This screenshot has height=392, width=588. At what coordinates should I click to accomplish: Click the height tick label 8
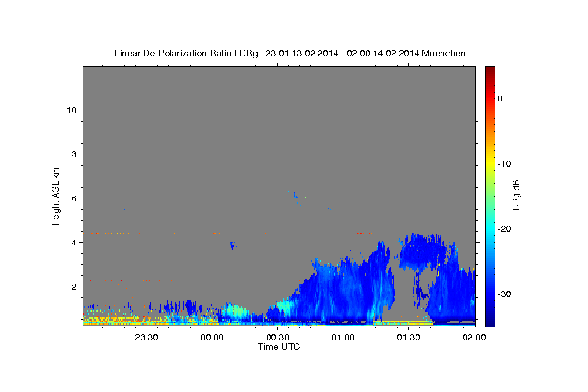tap(73, 154)
